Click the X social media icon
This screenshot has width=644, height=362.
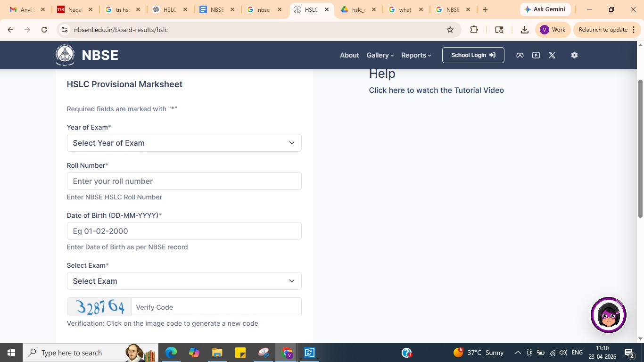(552, 55)
